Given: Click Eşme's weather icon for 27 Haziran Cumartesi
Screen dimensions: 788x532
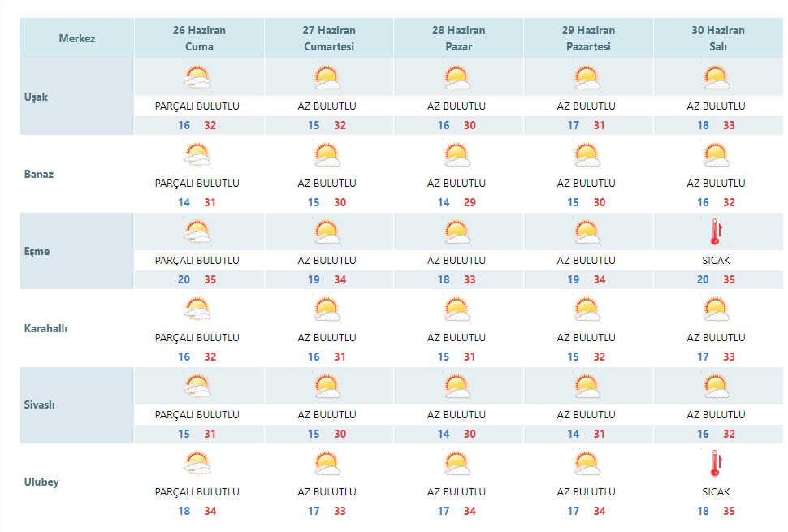Looking at the screenshot, I should point(327,232).
